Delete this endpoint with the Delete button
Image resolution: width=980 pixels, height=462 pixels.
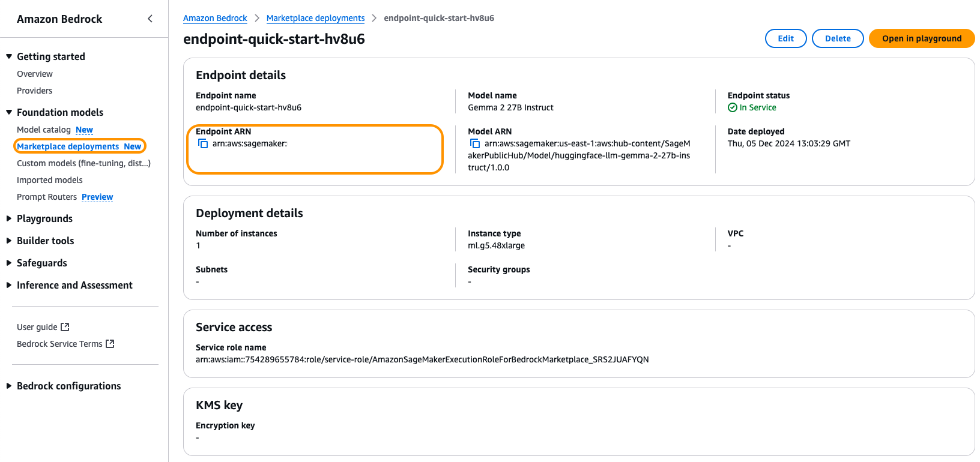point(838,38)
